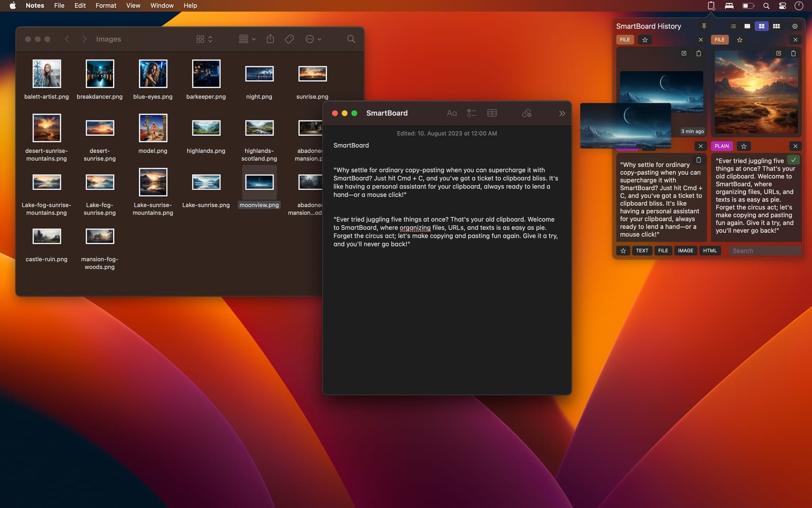Go forward in the Images Finder window
Viewport: 812px width, 508px height.
[x=84, y=39]
